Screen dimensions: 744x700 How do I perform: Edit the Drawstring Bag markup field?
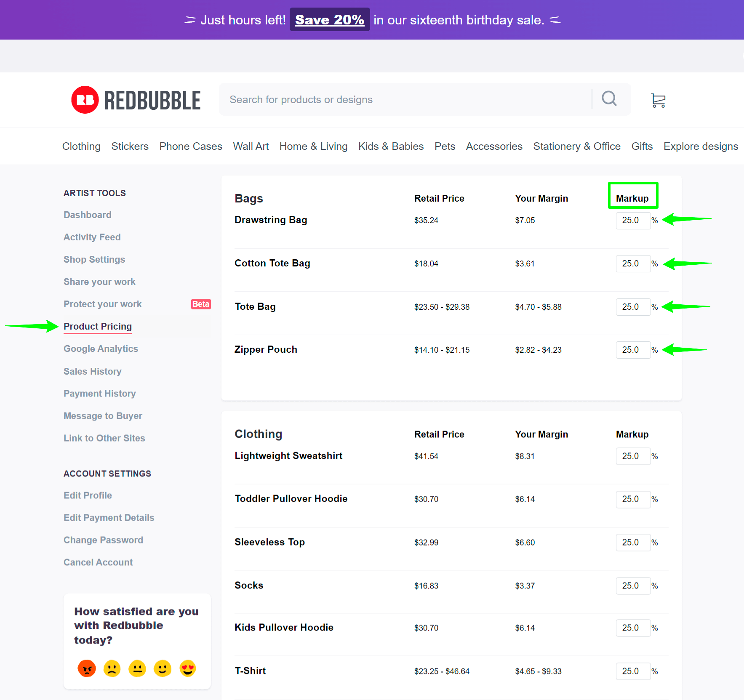633,220
